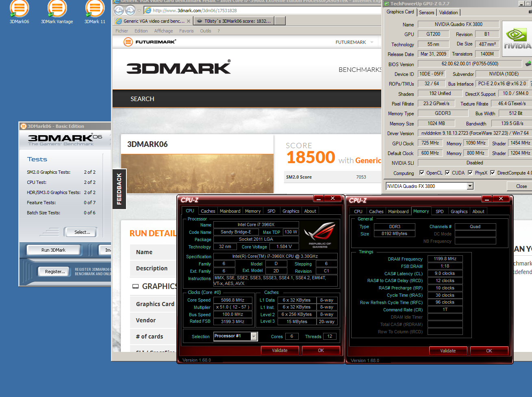This screenshot has width=532, height=397.
Task: Open SPD tab in right CPU-Z window
Action: point(440,211)
